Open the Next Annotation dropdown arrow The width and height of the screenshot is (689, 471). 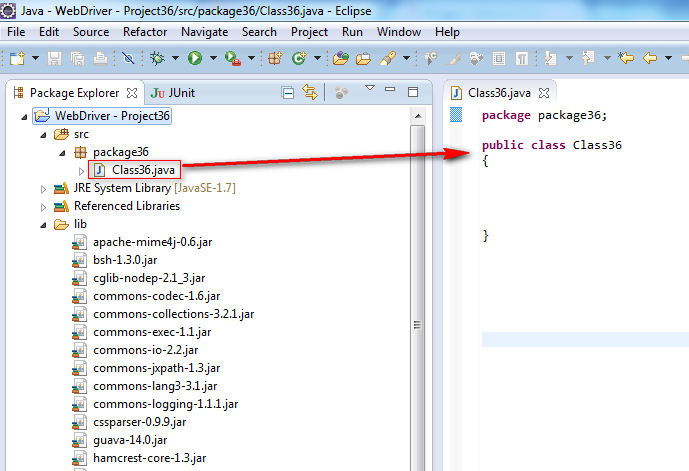point(569,58)
